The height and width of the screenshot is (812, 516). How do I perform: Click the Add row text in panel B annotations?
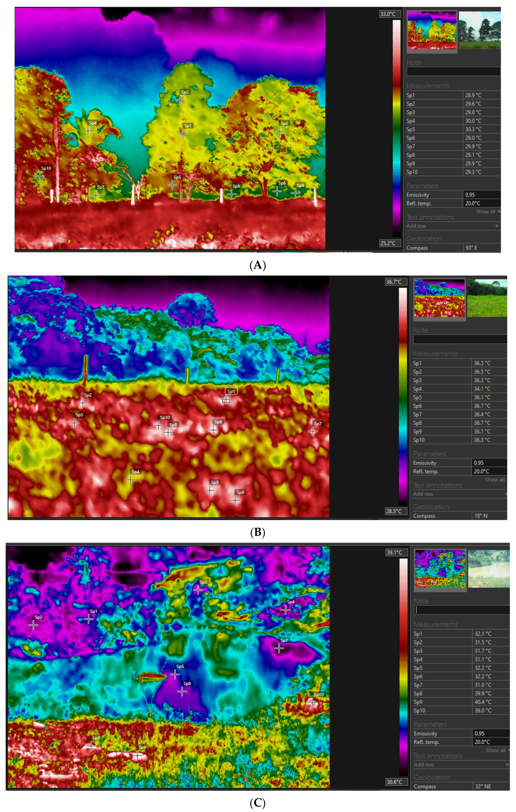[423, 494]
